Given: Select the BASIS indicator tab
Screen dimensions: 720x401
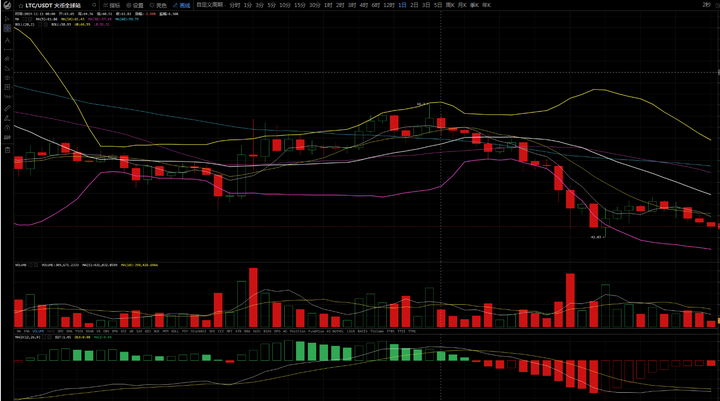Looking at the screenshot, I should tap(363, 331).
